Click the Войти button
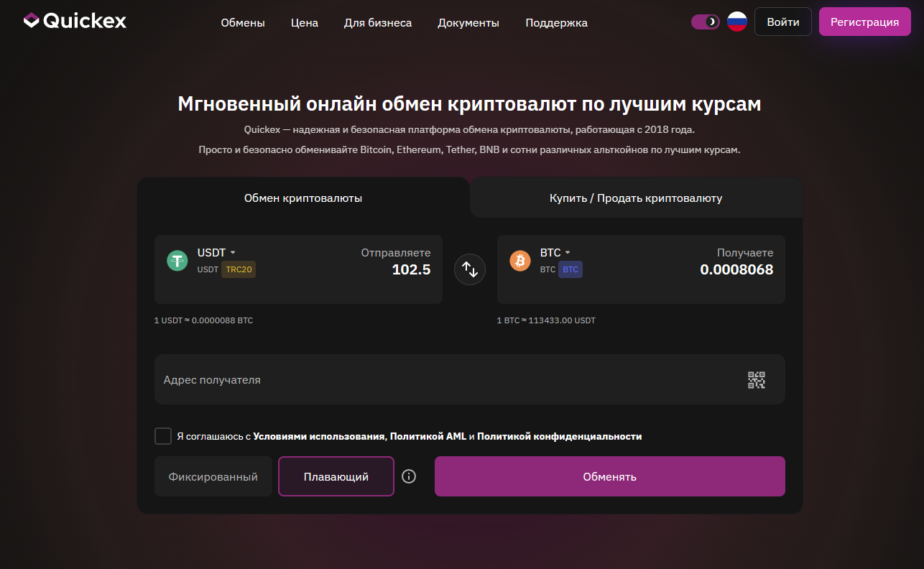Viewport: 924px width, 569px height. (783, 22)
